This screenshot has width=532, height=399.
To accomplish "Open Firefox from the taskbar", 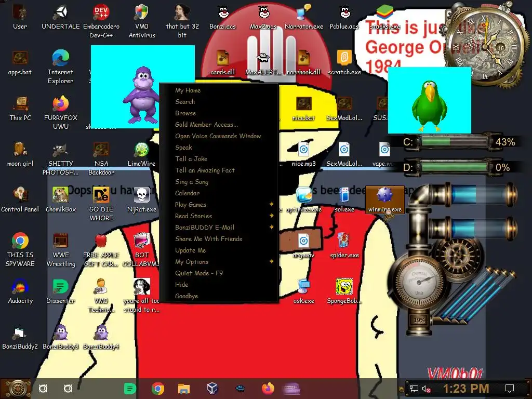I will tap(268, 388).
